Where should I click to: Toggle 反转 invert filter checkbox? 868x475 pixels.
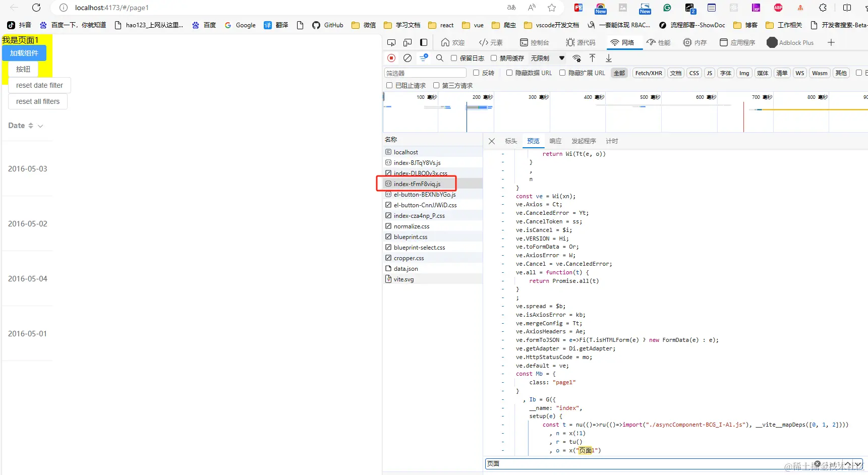point(476,73)
